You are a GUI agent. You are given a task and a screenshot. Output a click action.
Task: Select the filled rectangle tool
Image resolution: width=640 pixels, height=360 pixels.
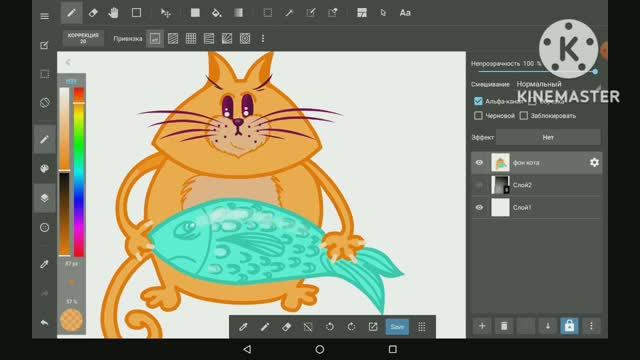click(195, 13)
